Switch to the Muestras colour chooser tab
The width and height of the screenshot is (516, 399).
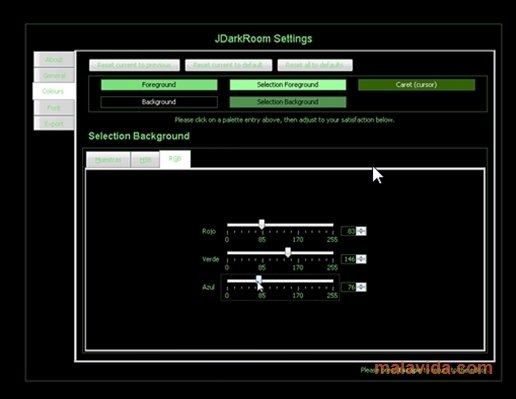[x=108, y=160]
